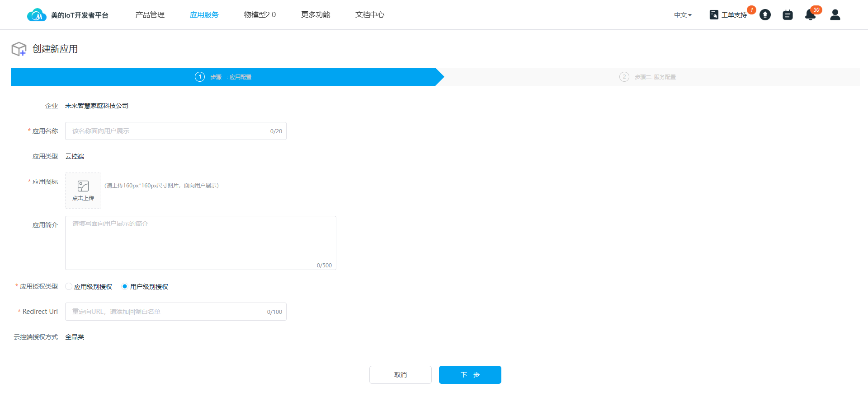Click the Midea IoT cloud logo

(x=37, y=15)
